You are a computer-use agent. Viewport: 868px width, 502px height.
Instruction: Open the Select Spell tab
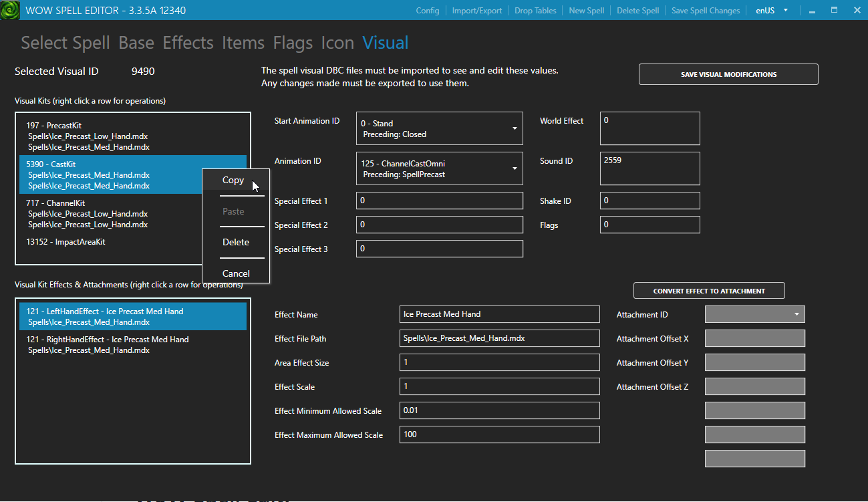click(65, 43)
